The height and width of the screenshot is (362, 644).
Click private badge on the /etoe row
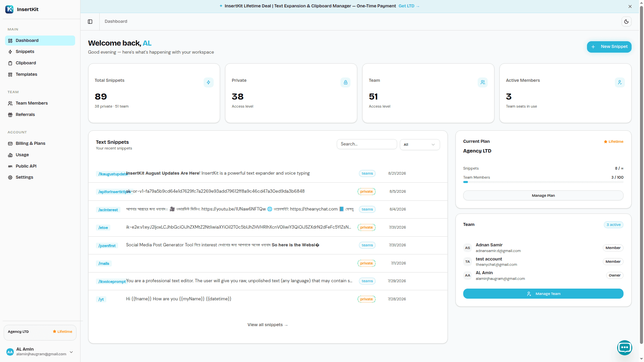point(367,227)
